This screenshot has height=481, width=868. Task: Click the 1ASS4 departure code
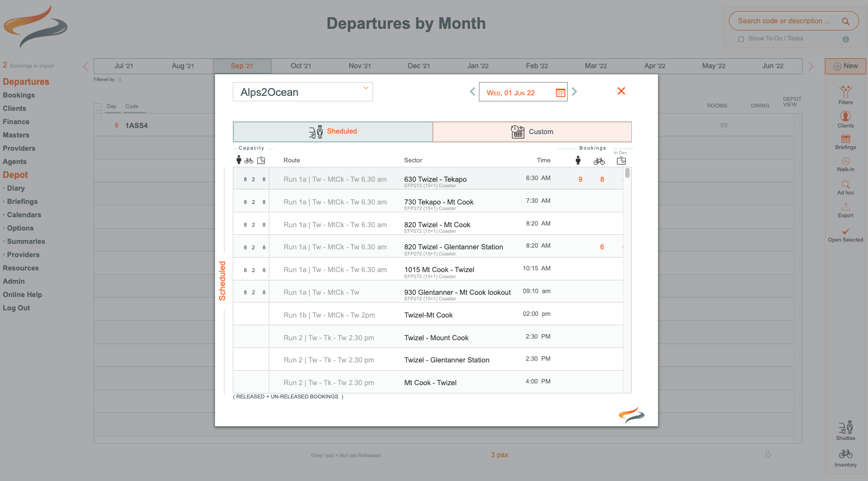point(136,126)
